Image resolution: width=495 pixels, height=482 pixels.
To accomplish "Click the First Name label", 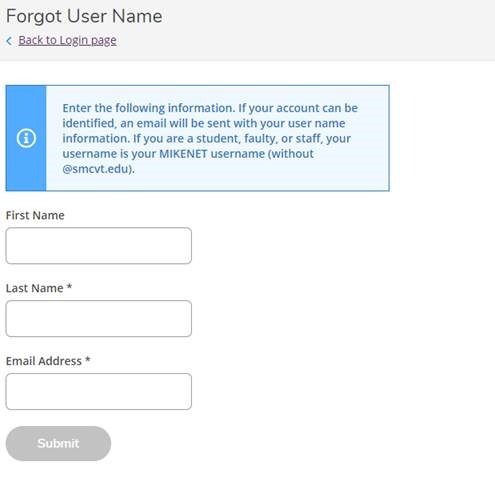I will click(x=35, y=215).
